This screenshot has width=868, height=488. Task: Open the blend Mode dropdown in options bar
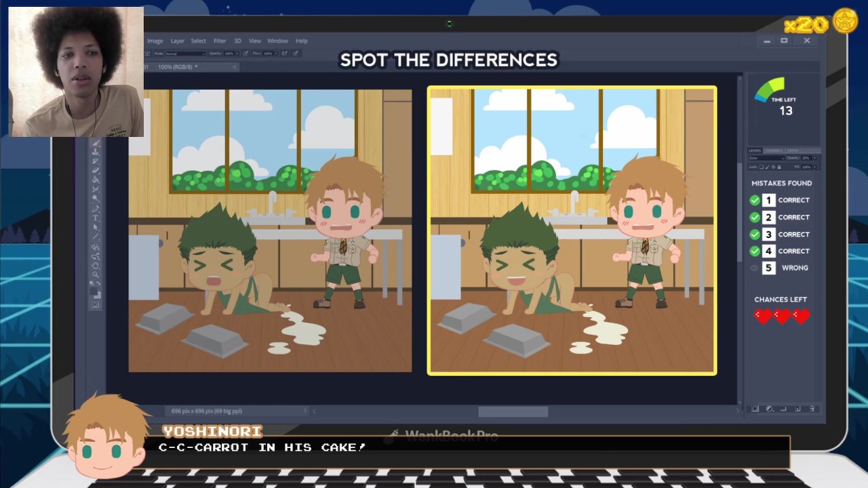(186, 54)
